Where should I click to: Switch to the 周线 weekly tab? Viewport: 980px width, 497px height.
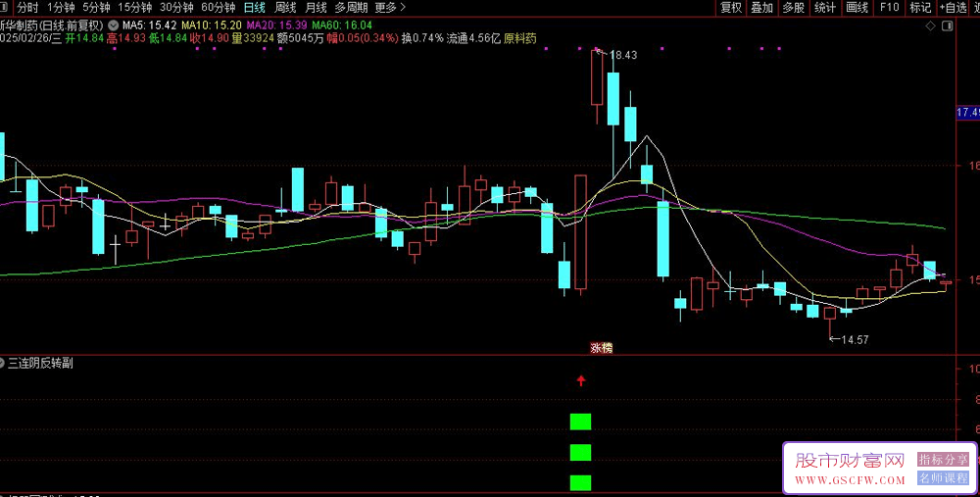[x=285, y=8]
